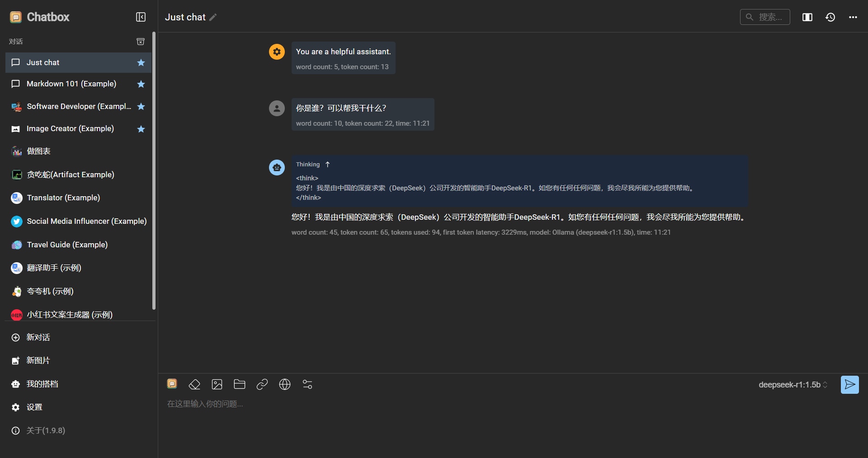Click the assistant robot avatar
Image resolution: width=868 pixels, height=458 pixels.
tap(277, 167)
